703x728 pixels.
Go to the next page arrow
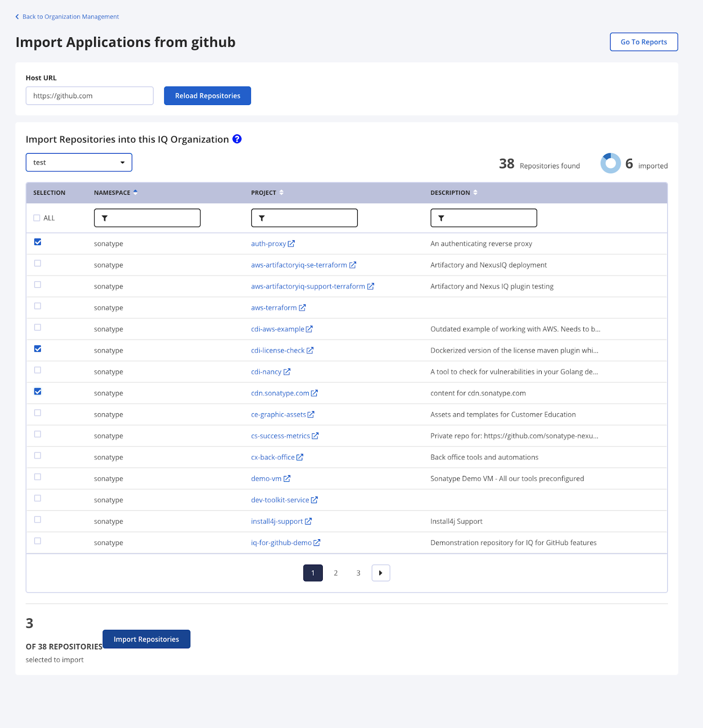(x=381, y=573)
